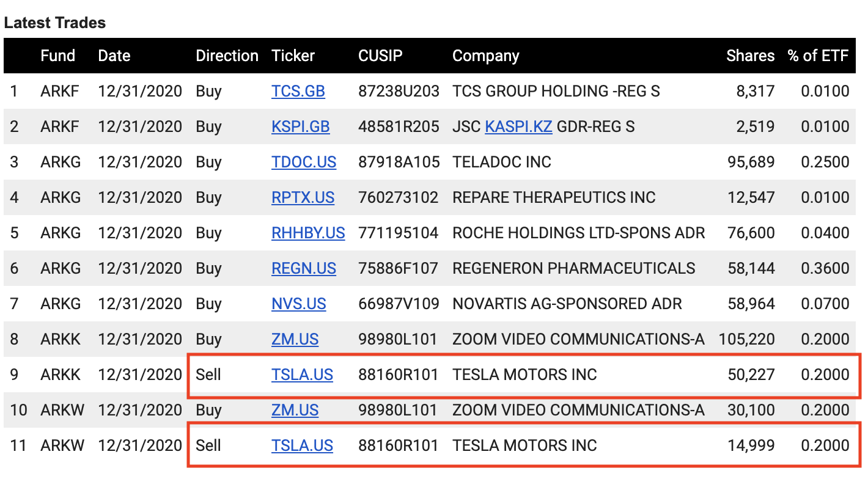868x479 pixels.
Task: Click TESLA MOTORS INC in ARKW row
Action: 524,446
